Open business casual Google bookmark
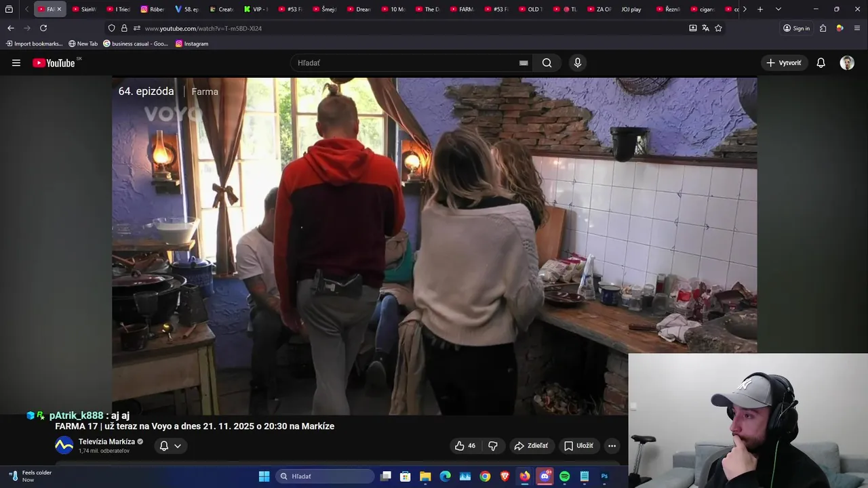 click(136, 43)
